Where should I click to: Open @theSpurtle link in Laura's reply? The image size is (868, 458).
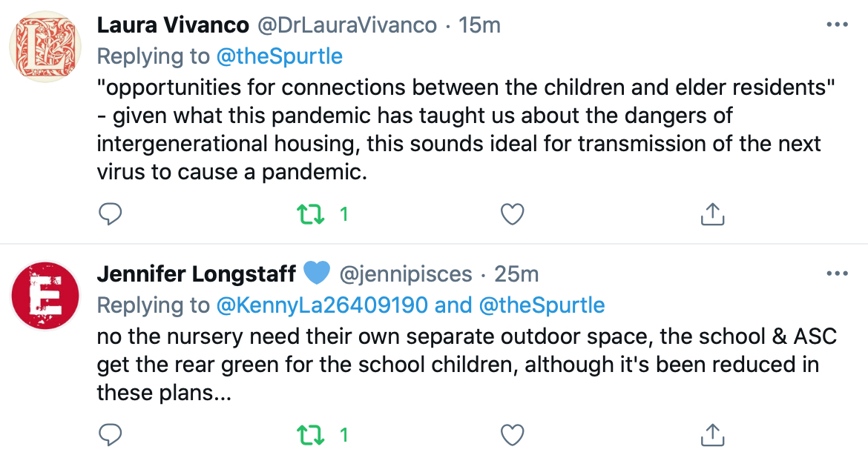pos(280,56)
